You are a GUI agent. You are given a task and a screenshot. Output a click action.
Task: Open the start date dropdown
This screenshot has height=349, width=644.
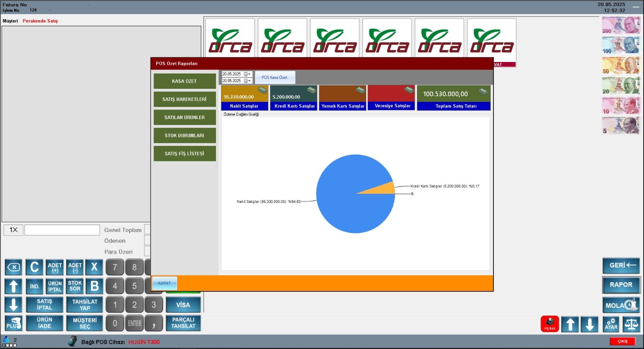[x=250, y=74]
